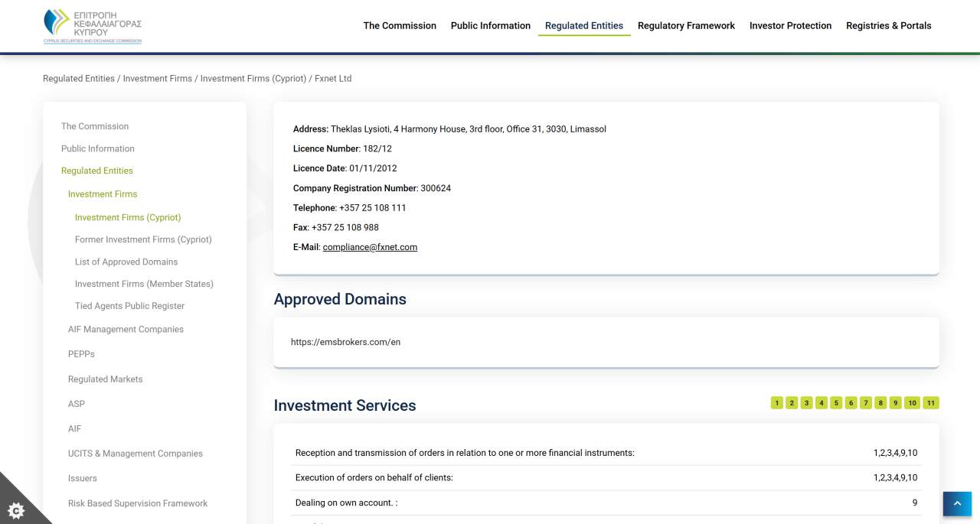The width and height of the screenshot is (980, 524).
Task: Click the compliance@fxnet.com email link
Action: point(370,246)
